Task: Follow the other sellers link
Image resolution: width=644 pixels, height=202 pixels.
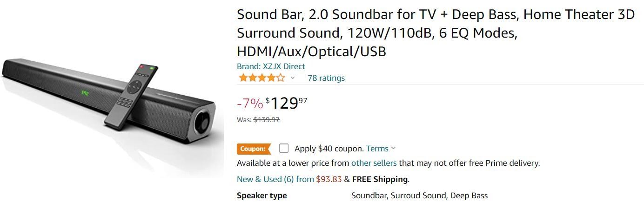Action: click(x=374, y=163)
